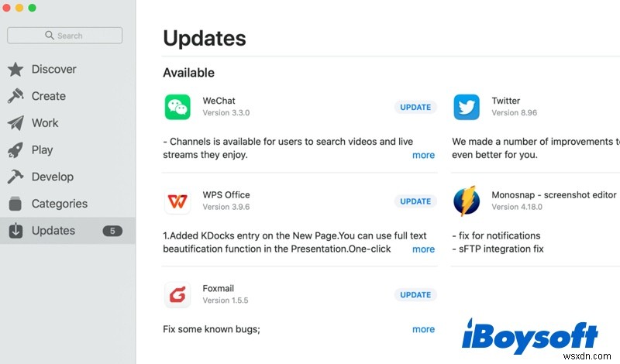Click the Updates count badge showing 5
The width and height of the screenshot is (620, 364).
tap(112, 231)
